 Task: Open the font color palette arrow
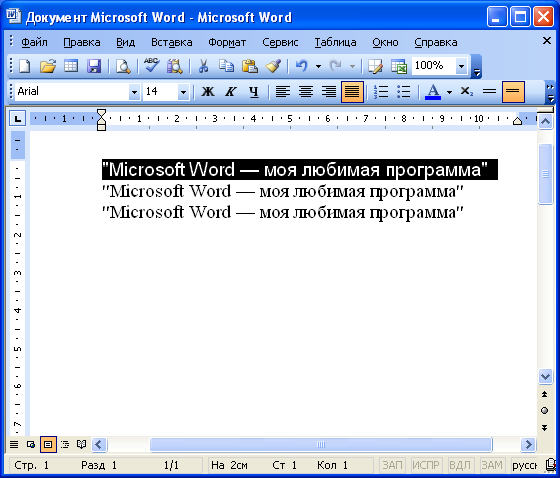(x=449, y=92)
